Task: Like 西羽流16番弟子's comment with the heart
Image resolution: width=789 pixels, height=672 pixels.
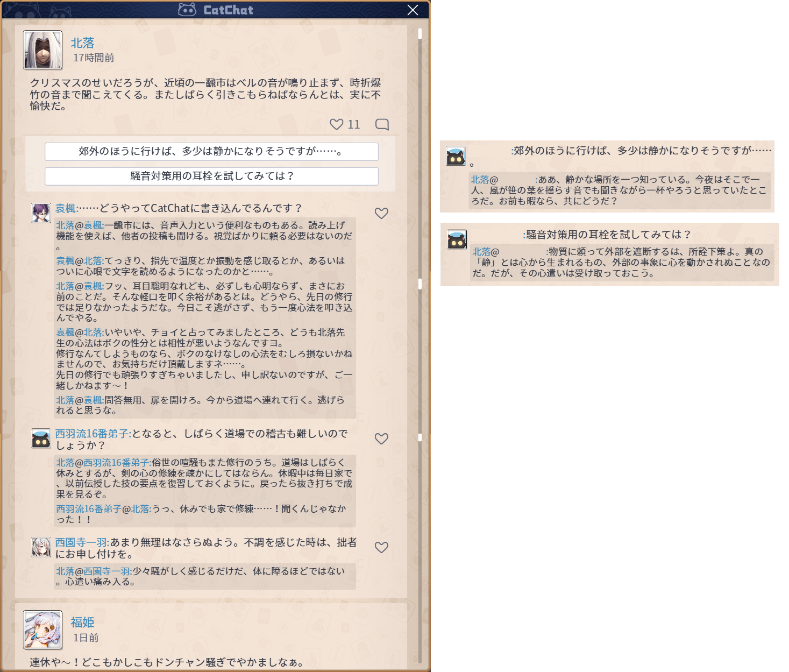Action: click(381, 438)
